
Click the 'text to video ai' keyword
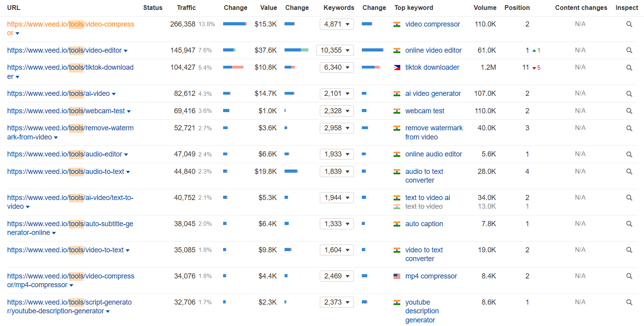tap(428, 198)
